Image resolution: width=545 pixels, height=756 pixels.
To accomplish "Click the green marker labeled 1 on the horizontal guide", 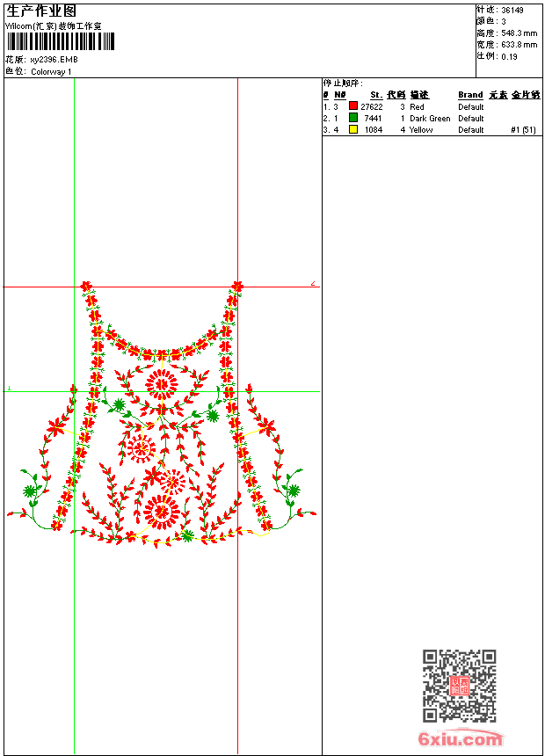I will pyautogui.click(x=9, y=388).
